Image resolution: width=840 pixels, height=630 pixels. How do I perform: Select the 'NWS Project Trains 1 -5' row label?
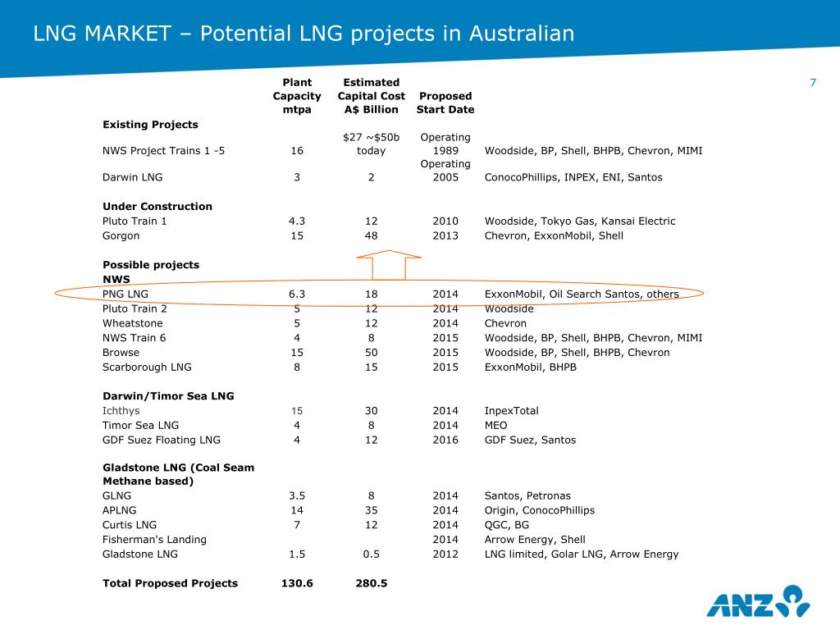click(163, 151)
